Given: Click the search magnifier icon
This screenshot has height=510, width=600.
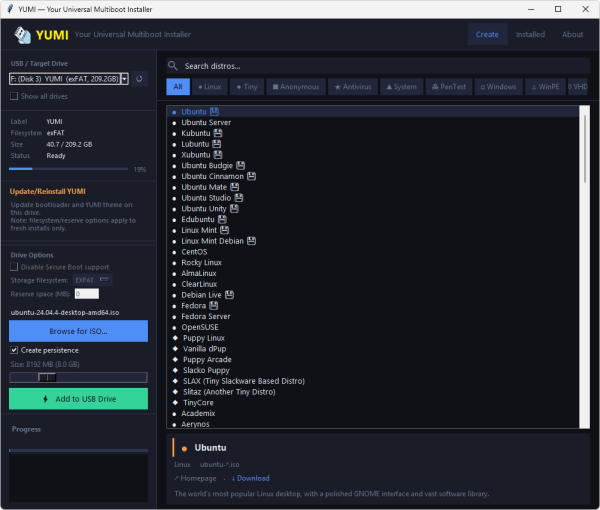Looking at the screenshot, I should click(x=173, y=66).
